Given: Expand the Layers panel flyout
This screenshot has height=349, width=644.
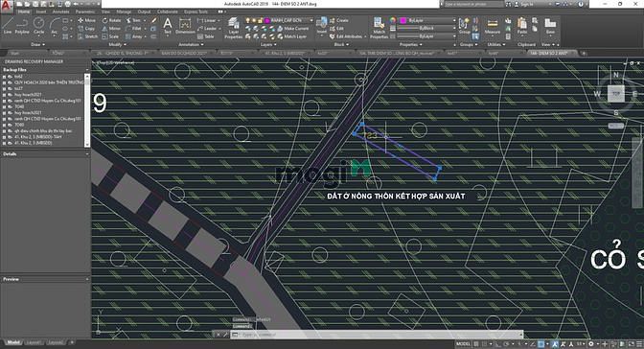Looking at the screenshot, I should point(268,44).
